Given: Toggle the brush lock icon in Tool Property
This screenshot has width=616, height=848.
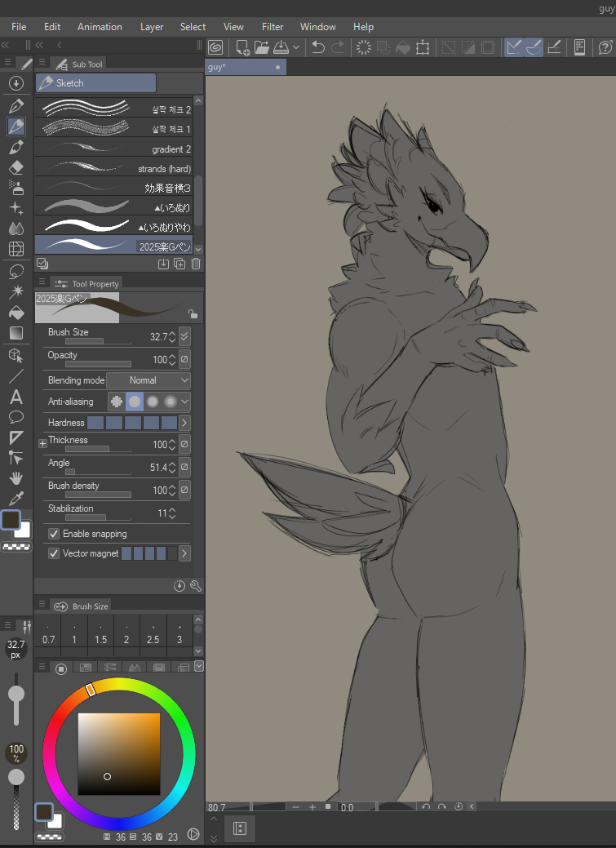Looking at the screenshot, I should [x=192, y=313].
